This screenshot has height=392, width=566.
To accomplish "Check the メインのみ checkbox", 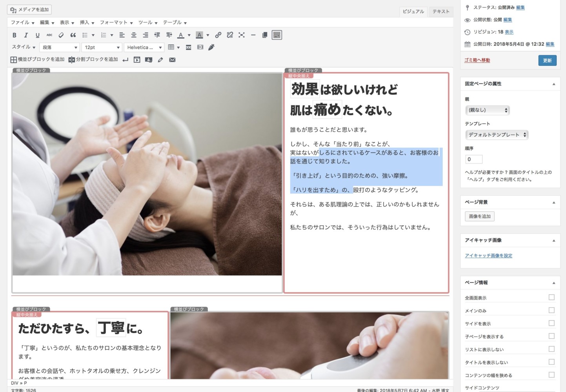I will [x=551, y=310].
